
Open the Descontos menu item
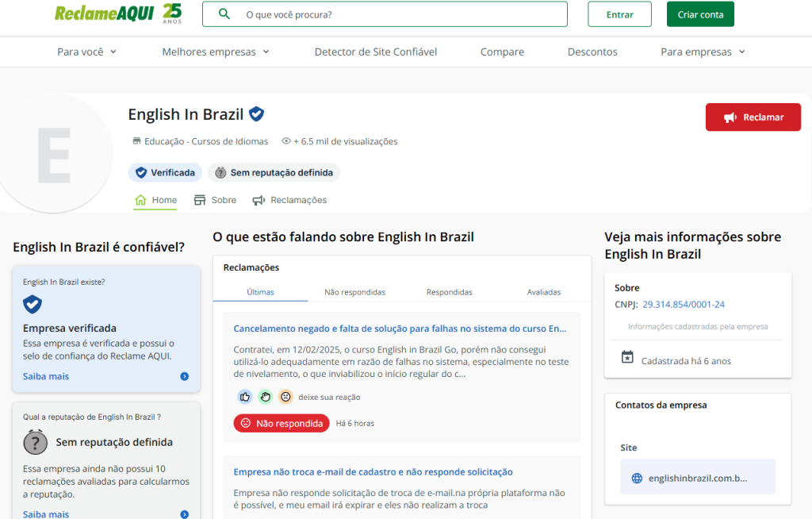[x=592, y=52]
